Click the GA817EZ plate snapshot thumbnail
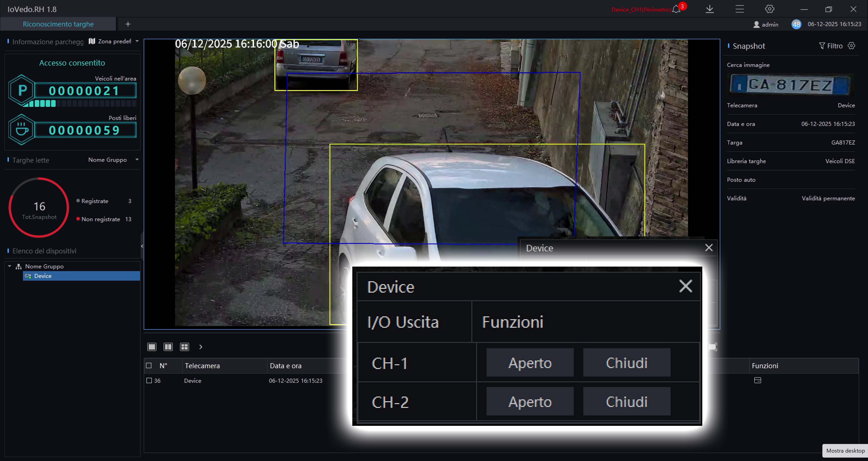This screenshot has height=461, width=868. 790,85
